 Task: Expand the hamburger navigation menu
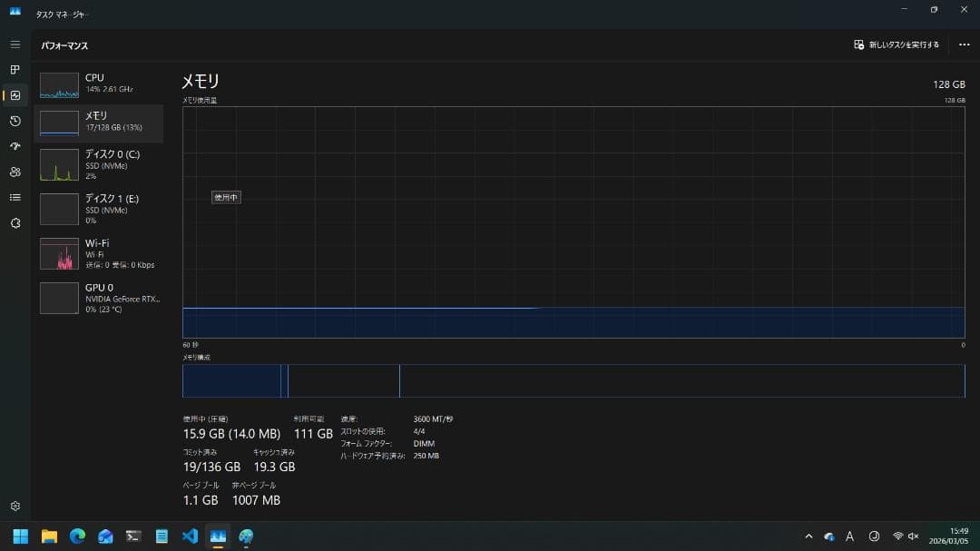click(15, 44)
